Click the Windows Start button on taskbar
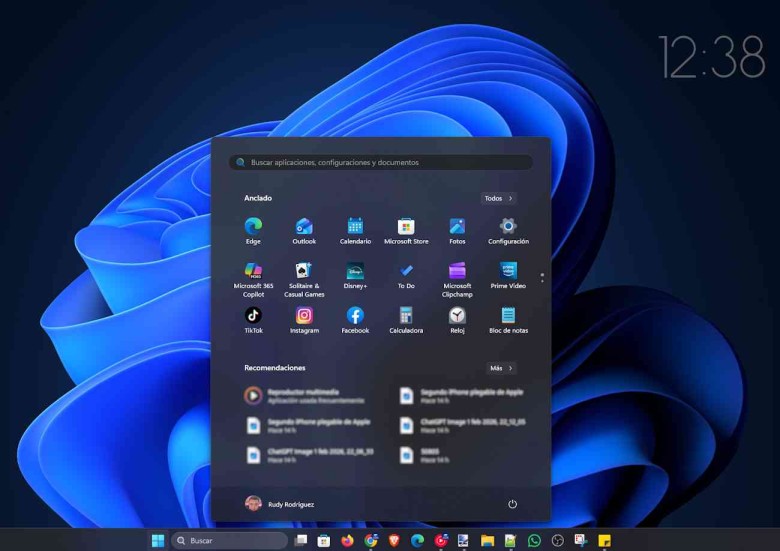The height and width of the screenshot is (551, 780). [x=157, y=541]
